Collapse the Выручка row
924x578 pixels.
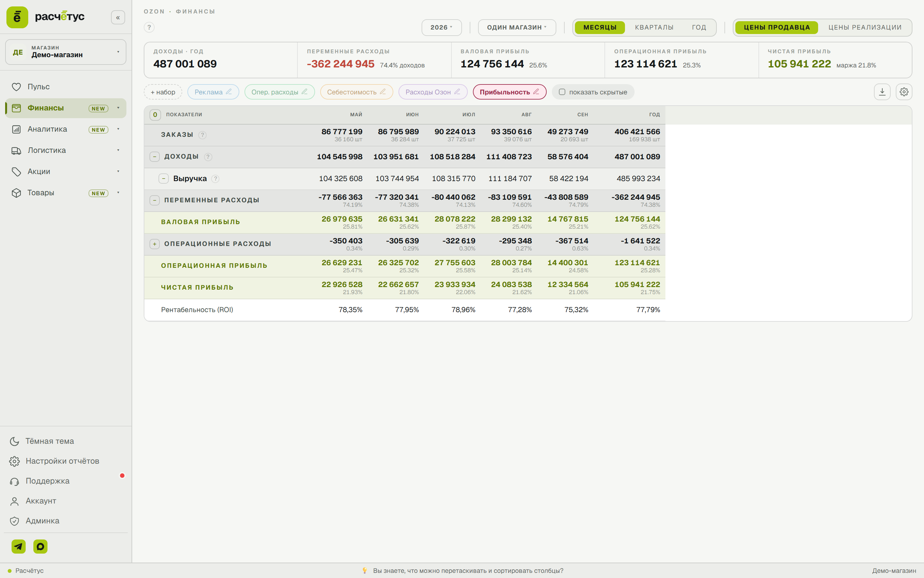tap(163, 179)
